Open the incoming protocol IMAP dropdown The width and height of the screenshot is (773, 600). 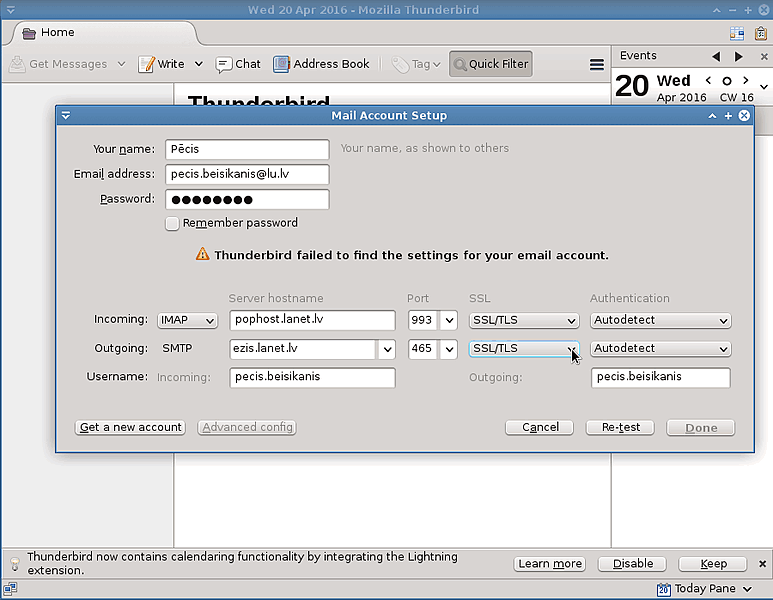[187, 320]
